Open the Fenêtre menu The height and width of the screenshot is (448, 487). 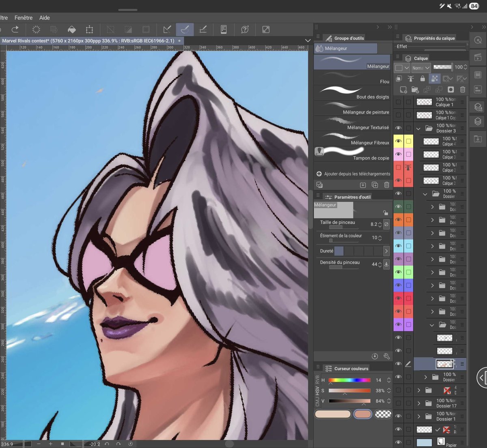(x=24, y=17)
